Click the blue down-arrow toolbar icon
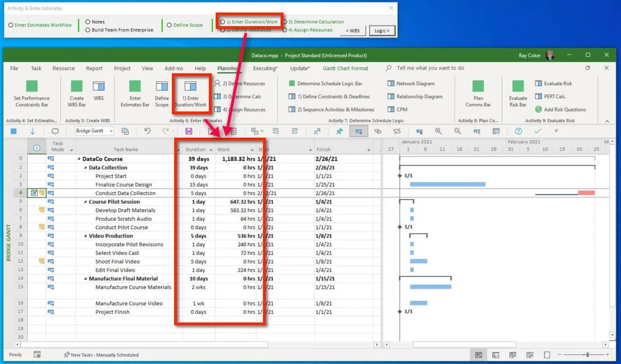Image resolution: width=621 pixels, height=364 pixels. [32, 131]
